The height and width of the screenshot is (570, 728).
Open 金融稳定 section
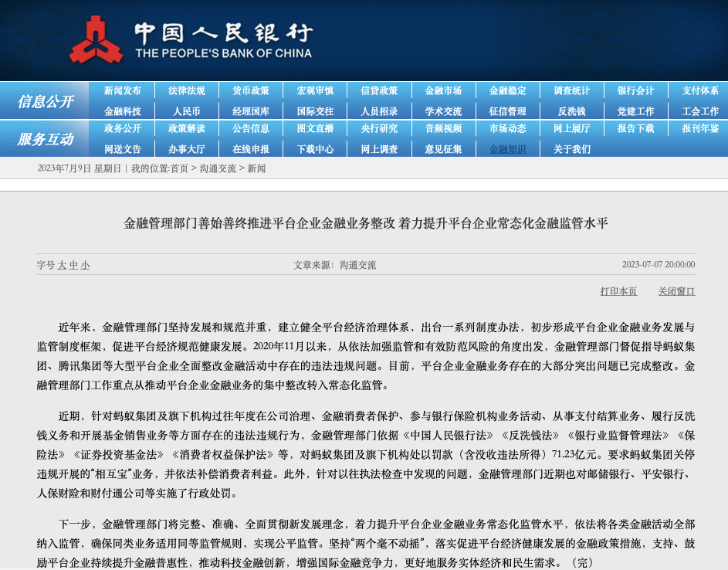(507, 90)
